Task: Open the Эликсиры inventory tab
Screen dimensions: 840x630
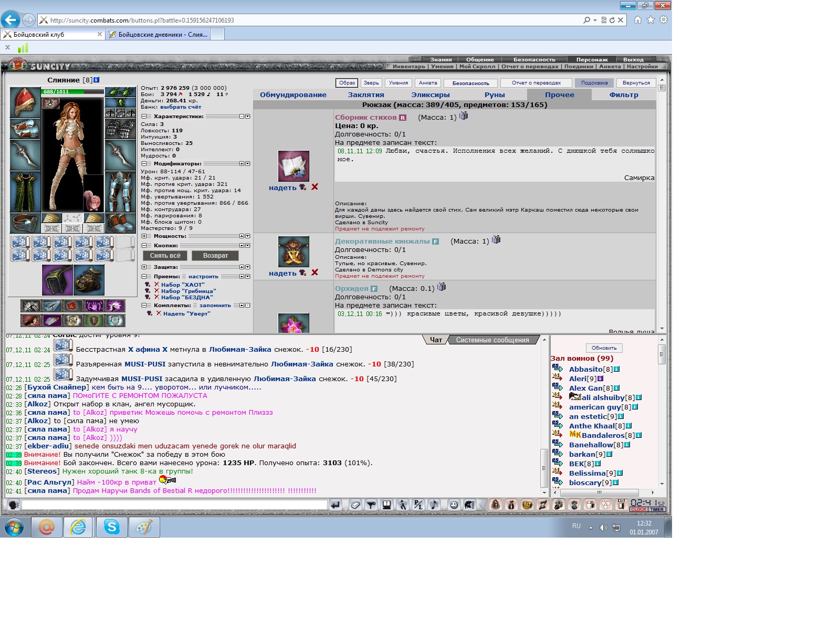Action: coord(430,95)
